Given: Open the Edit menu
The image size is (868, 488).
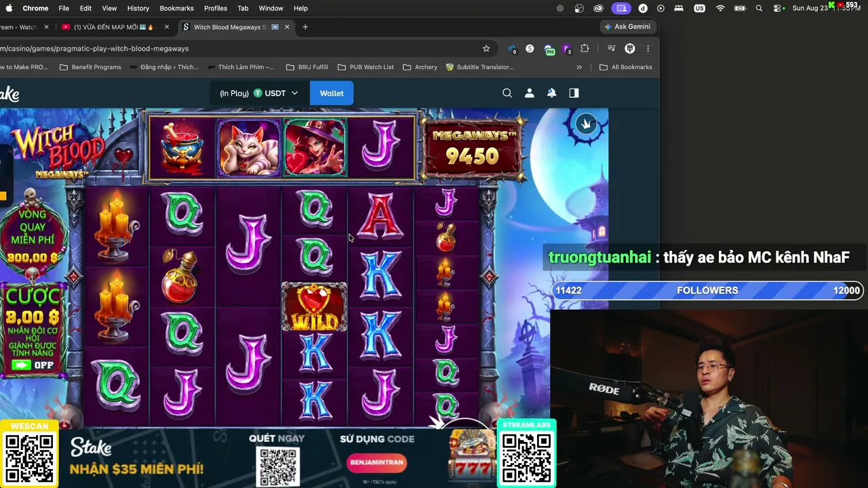Looking at the screenshot, I should 85,8.
